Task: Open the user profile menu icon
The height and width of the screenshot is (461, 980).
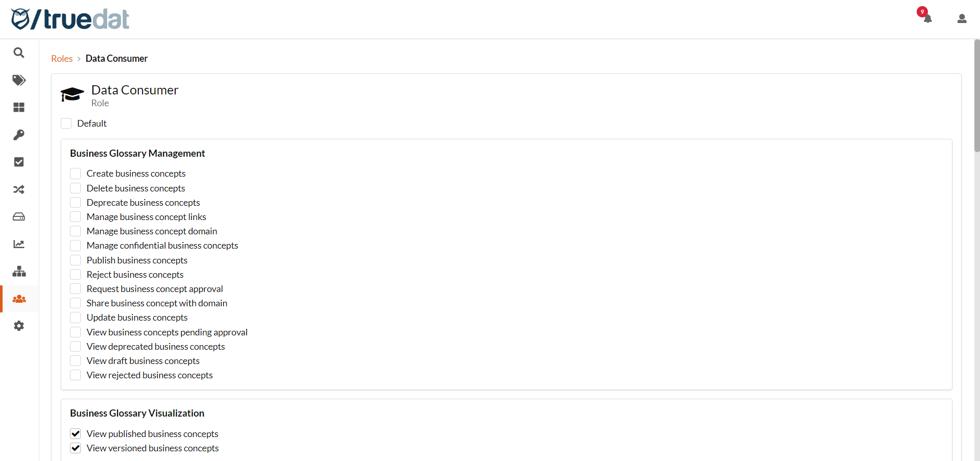Action: 962,19
